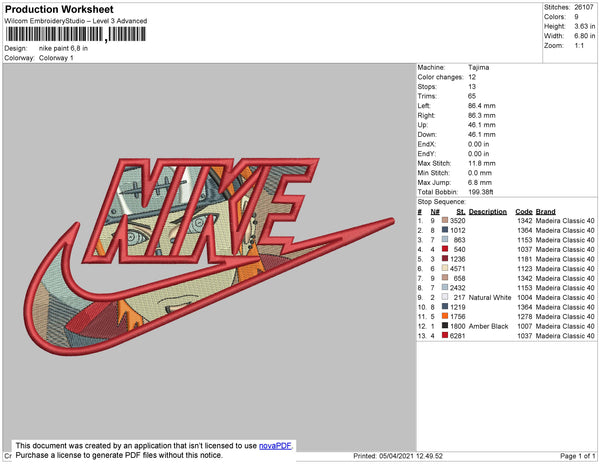Screen dimensions: 600x464
Task: Click the stop 13 red swatch
Action: pos(445,335)
